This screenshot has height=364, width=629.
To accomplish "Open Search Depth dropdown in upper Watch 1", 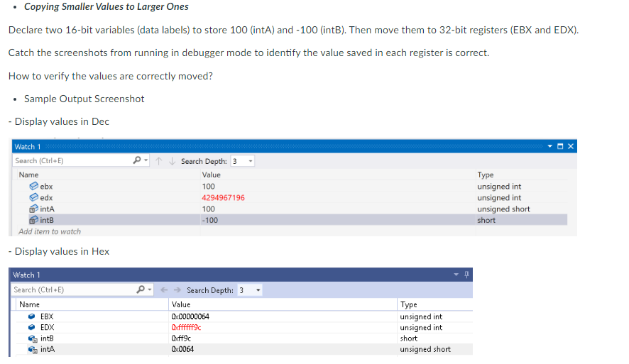I will click(251, 161).
